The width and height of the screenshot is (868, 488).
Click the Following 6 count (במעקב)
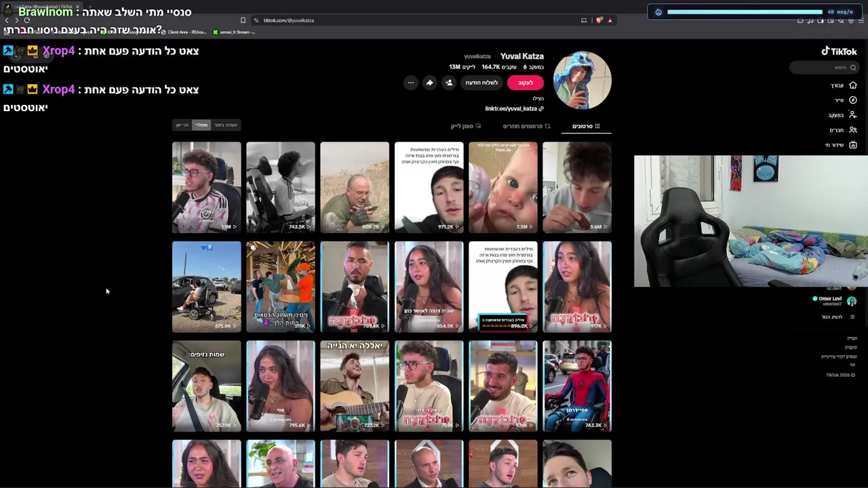pyautogui.click(x=534, y=67)
